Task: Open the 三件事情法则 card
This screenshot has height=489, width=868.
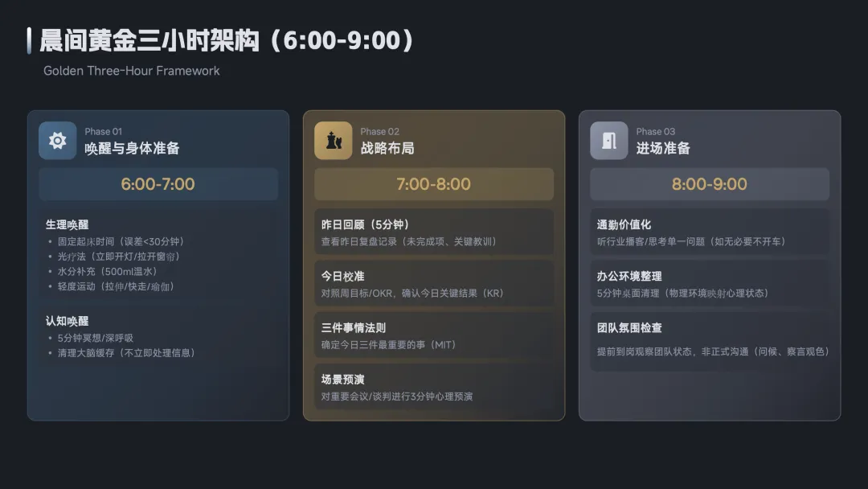Action: pyautogui.click(x=434, y=335)
